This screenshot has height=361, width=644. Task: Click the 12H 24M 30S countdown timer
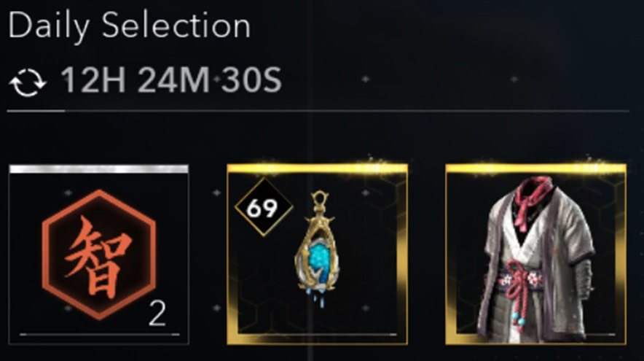(171, 79)
